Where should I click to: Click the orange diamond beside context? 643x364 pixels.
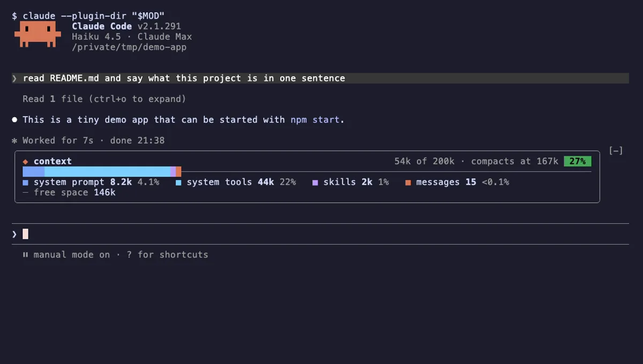(25, 161)
